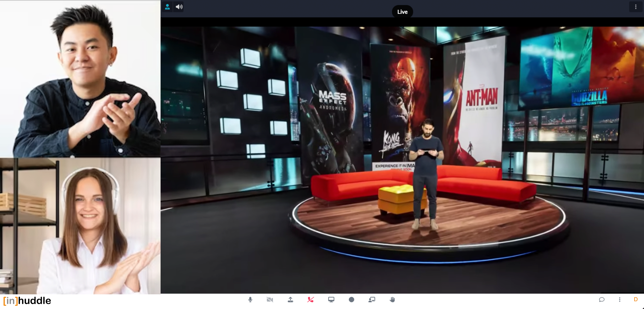Start recording with the circle button

[x=352, y=300]
